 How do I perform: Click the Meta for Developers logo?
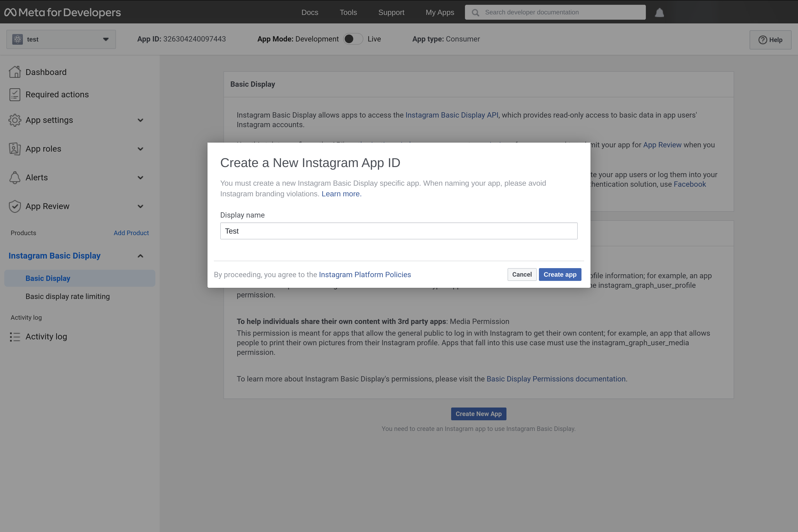pyautogui.click(x=63, y=12)
